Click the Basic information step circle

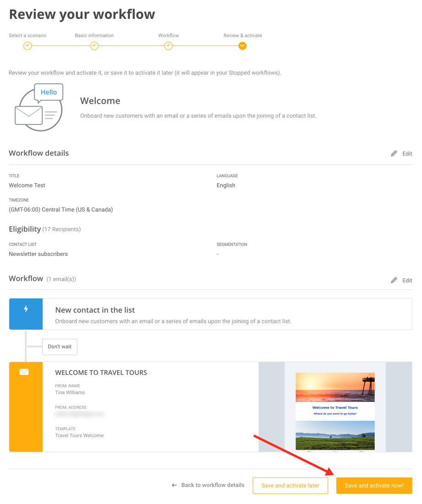(94, 46)
